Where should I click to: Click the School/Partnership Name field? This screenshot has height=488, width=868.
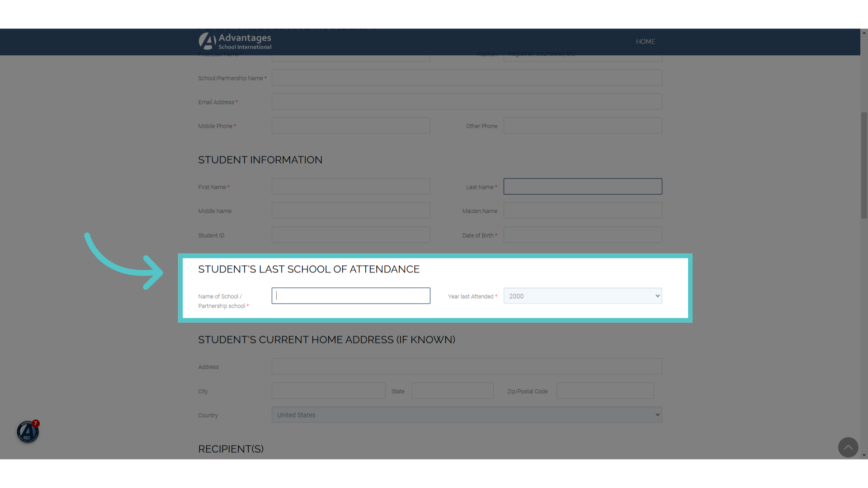click(x=467, y=78)
